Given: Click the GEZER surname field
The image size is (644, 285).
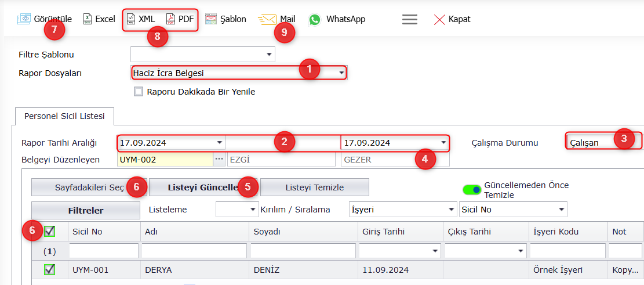Looking at the screenshot, I should tap(395, 160).
